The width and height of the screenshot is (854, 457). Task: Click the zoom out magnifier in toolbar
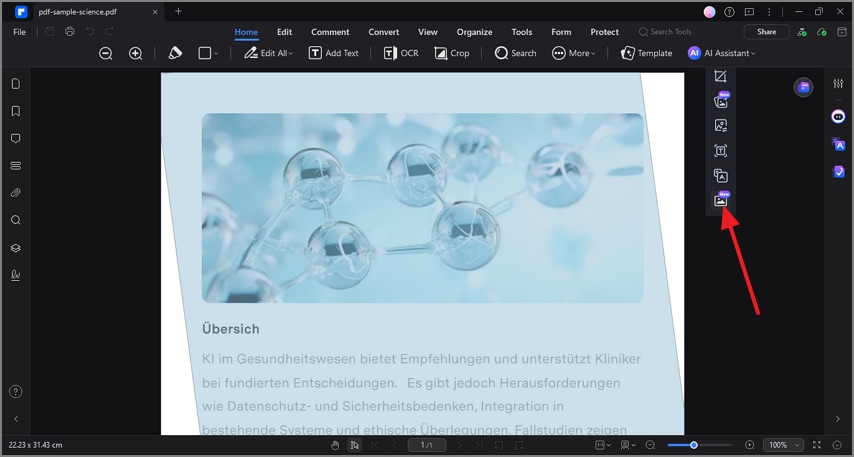click(106, 53)
